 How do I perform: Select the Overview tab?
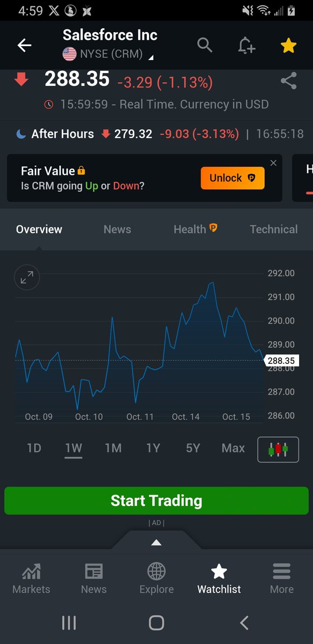[39, 229]
